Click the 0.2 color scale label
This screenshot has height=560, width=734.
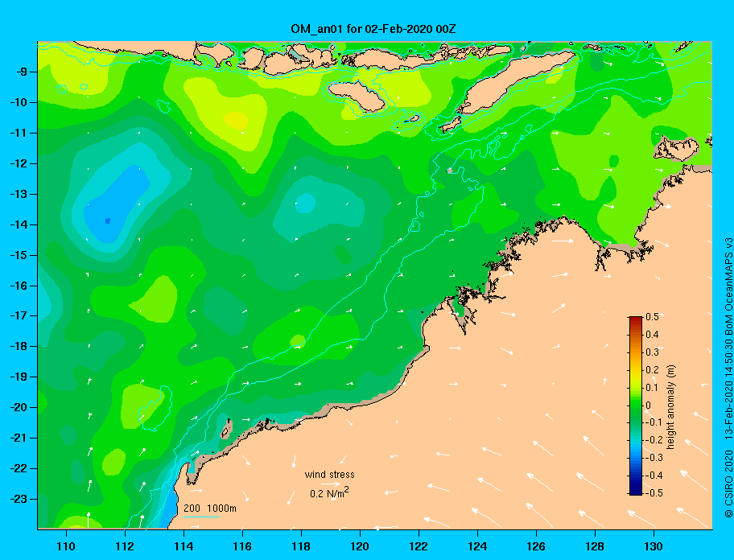[x=652, y=369]
